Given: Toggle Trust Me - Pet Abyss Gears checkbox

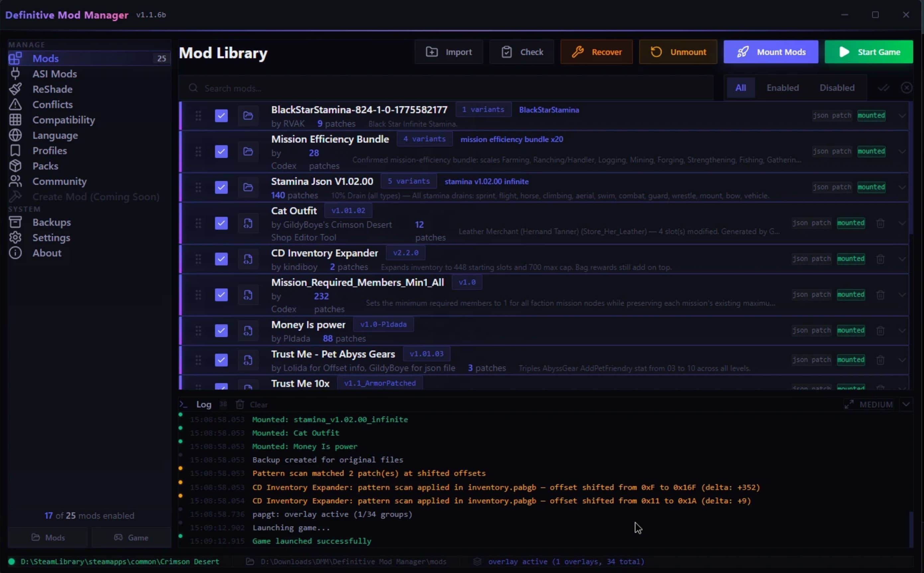Looking at the screenshot, I should coord(221,360).
